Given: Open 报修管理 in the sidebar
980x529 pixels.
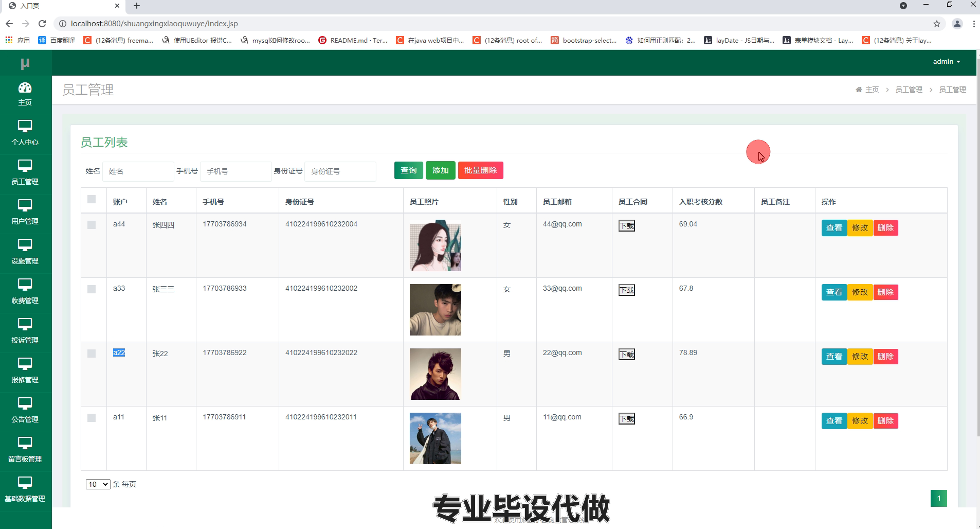Looking at the screenshot, I should 25,371.
